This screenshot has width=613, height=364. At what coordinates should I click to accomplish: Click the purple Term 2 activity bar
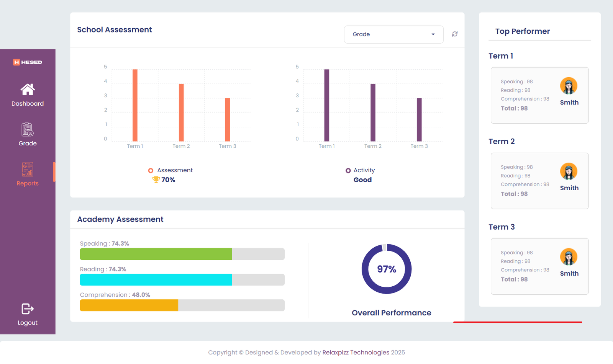[373, 113]
